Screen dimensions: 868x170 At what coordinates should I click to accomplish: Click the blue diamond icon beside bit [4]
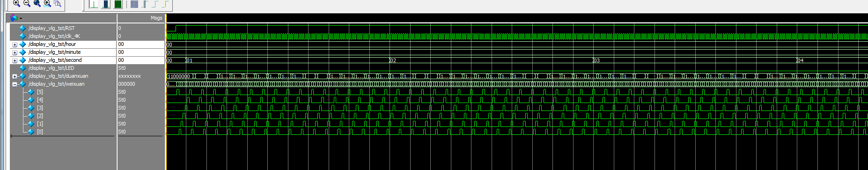[31, 100]
